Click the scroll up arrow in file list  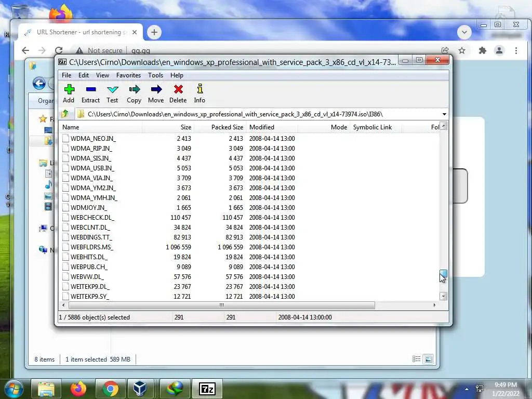click(444, 126)
